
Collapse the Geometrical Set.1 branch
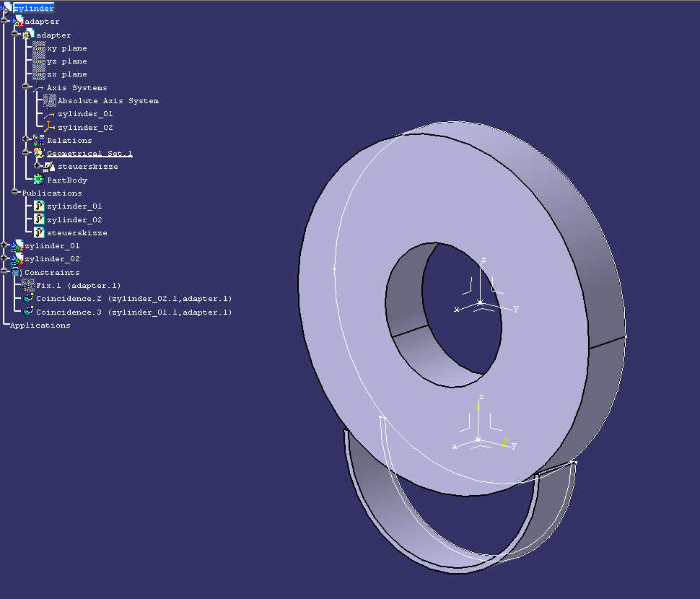(26, 152)
